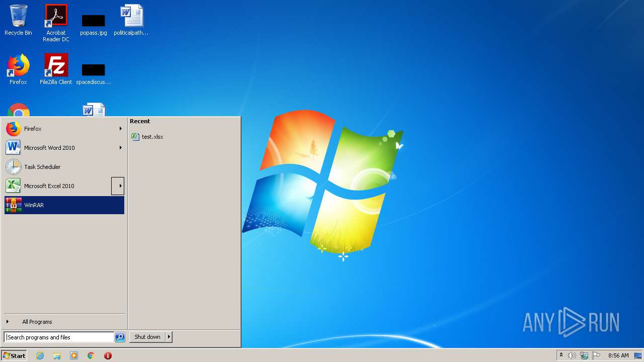The image size is (644, 362).
Task: Click the red Opera icon in the taskbar
Action: [108, 355]
